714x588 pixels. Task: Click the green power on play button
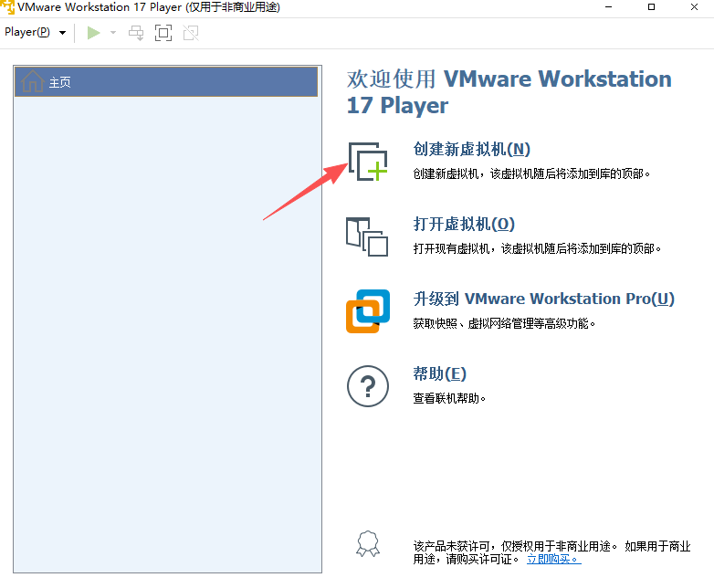pyautogui.click(x=93, y=33)
